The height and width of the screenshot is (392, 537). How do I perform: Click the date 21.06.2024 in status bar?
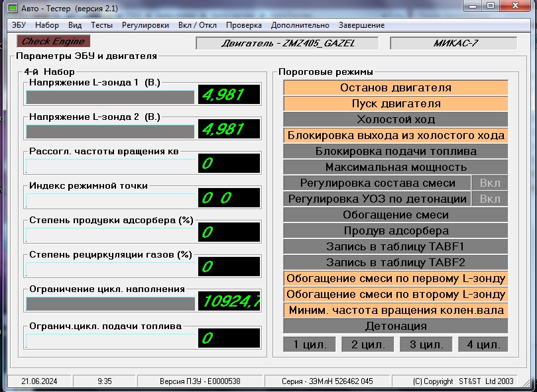39,381
